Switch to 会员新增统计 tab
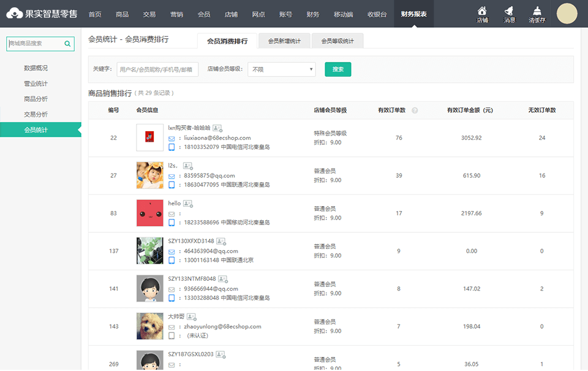The height and width of the screenshot is (371, 588). [284, 41]
